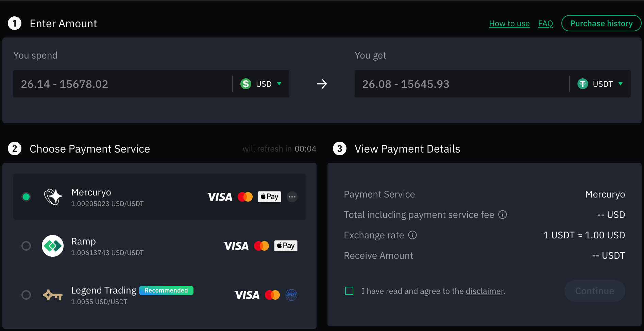Click the View Payment Details heading
This screenshot has height=331, width=644.
(407, 149)
